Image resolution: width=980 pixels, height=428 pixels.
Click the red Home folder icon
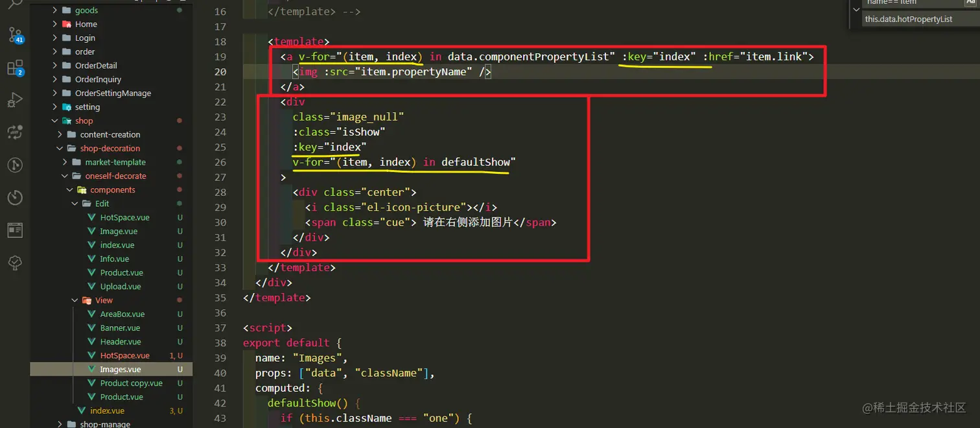(x=66, y=24)
